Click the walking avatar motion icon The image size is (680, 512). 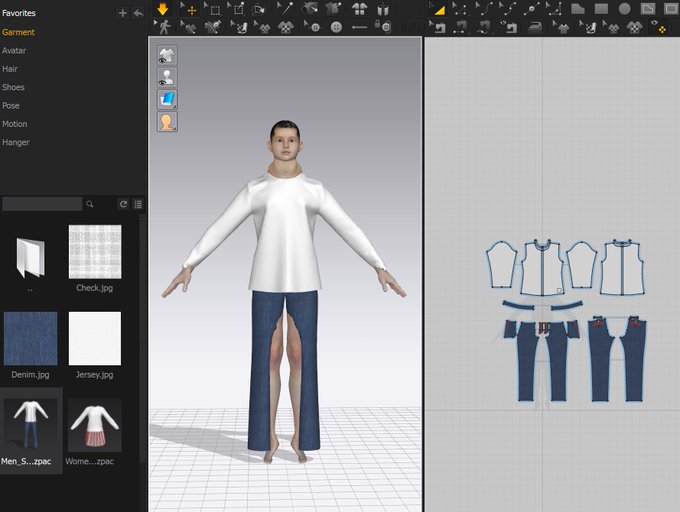163,27
